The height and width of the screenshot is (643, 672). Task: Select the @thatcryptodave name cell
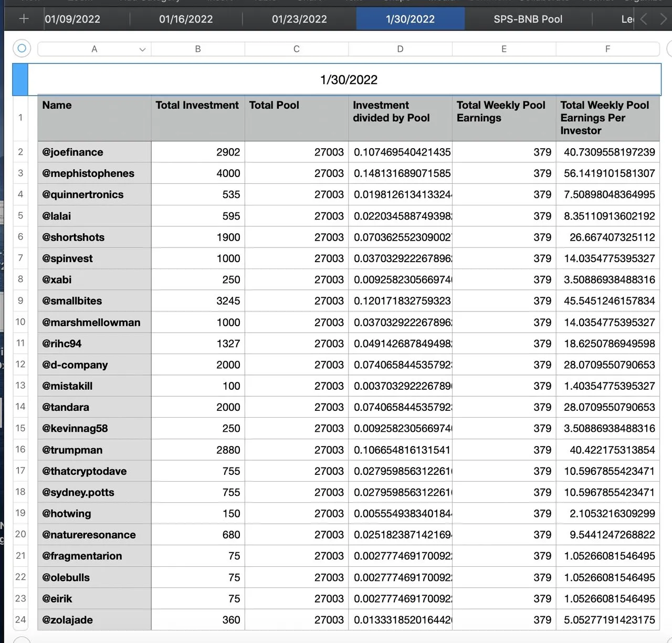pos(94,471)
